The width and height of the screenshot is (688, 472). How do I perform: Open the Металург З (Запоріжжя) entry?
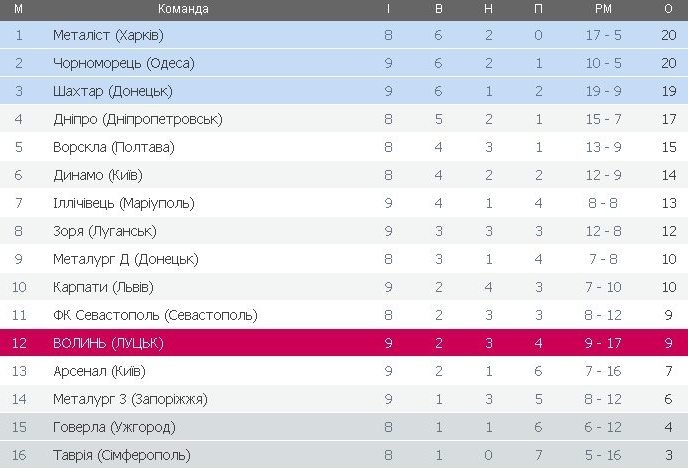(x=130, y=399)
